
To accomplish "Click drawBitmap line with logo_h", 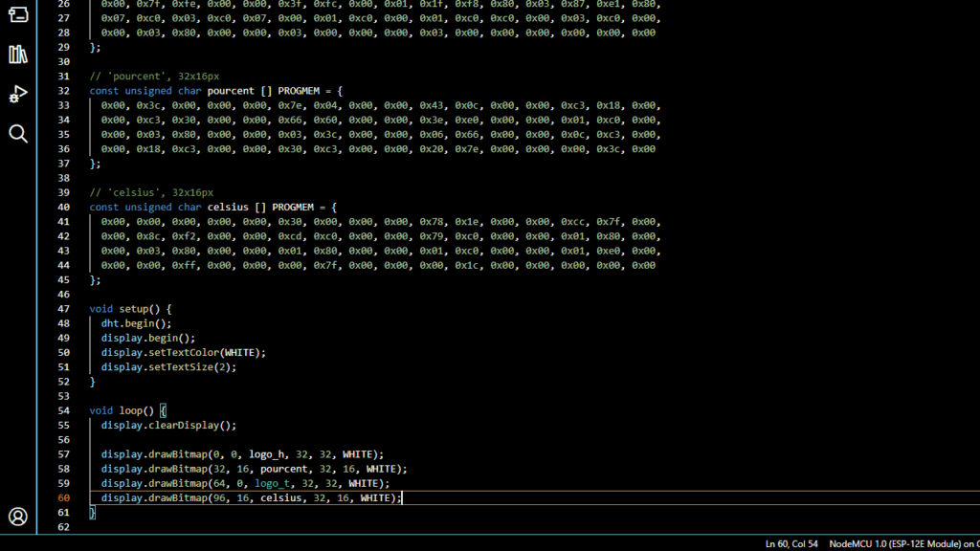I will coord(242,454).
